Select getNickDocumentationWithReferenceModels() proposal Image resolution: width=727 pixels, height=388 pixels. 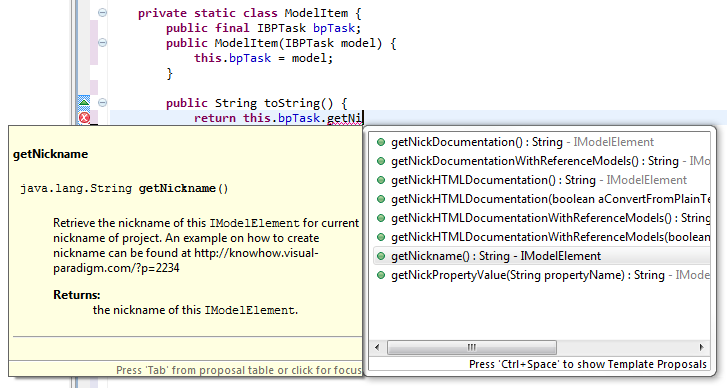point(541,161)
